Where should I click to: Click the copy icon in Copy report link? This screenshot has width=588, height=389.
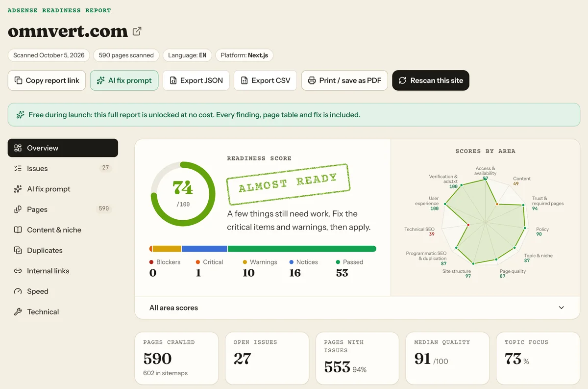click(x=18, y=80)
